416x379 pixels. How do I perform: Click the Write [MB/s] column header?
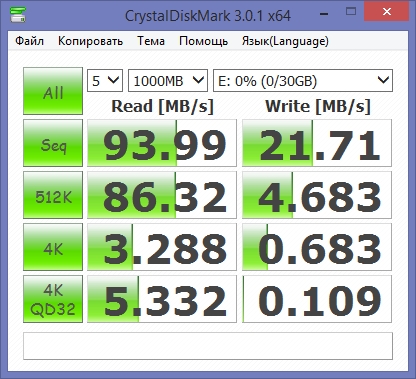click(318, 106)
